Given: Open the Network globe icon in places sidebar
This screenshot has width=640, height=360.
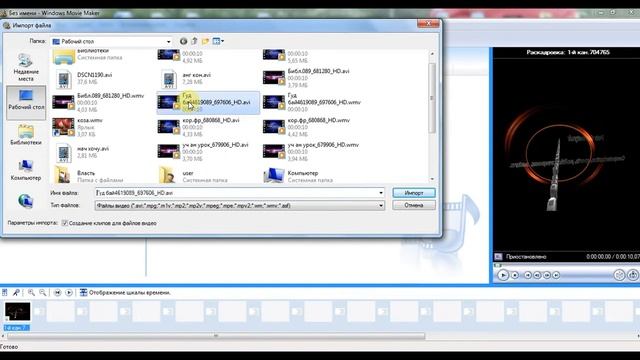Looking at the screenshot, I should [x=25, y=201].
